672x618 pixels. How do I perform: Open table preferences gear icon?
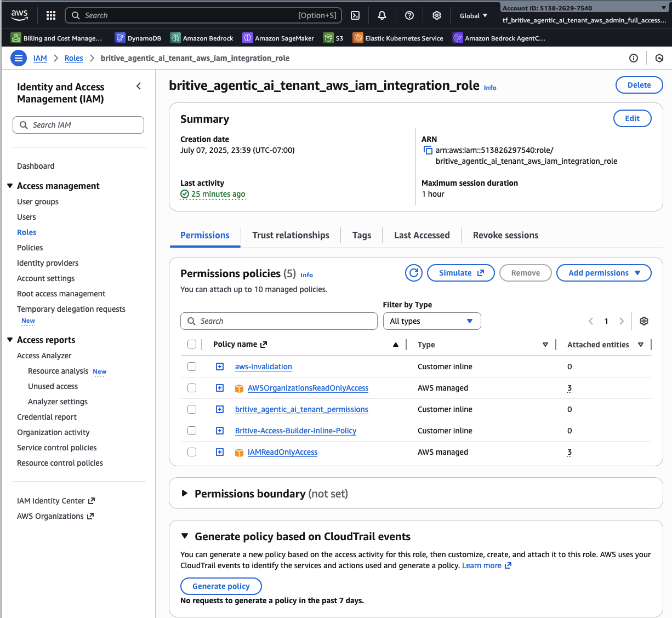coord(644,321)
